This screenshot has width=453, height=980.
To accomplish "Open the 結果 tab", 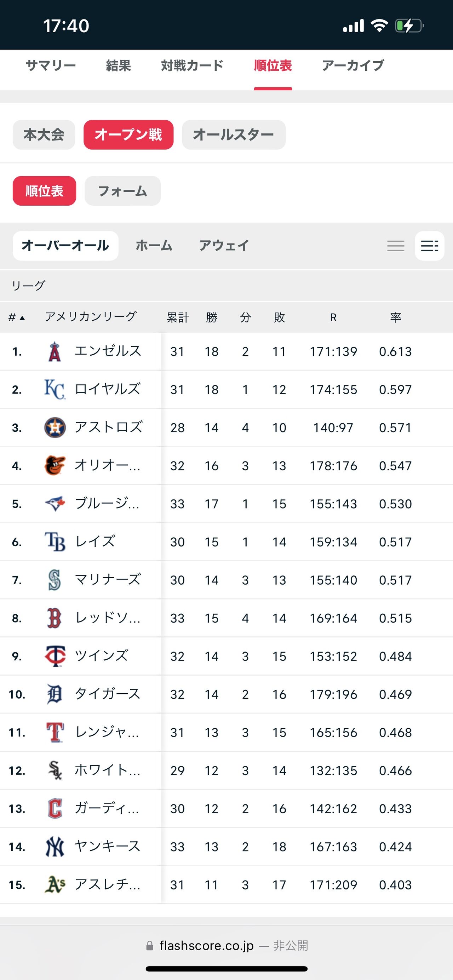I will (x=118, y=66).
